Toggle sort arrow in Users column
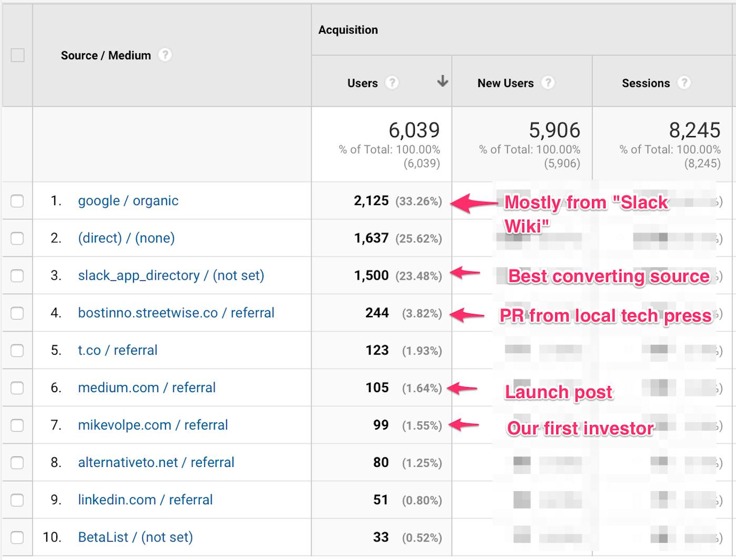The image size is (736, 560). [443, 81]
